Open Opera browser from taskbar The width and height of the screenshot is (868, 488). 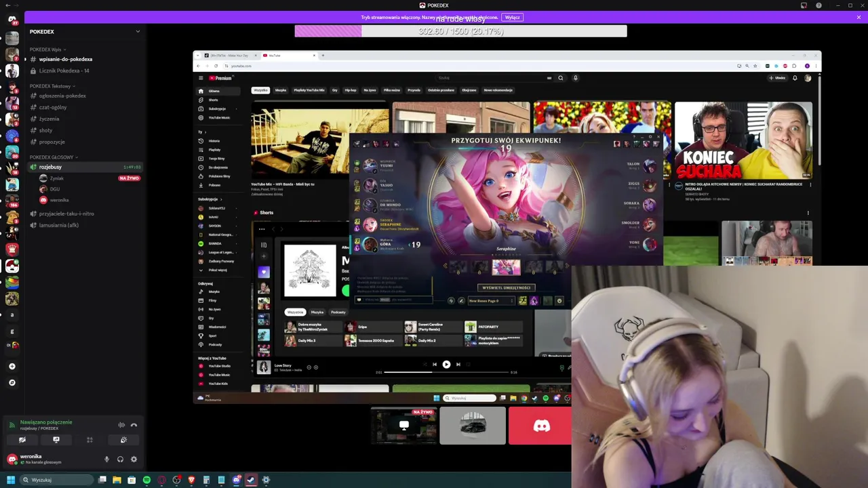pos(161,480)
